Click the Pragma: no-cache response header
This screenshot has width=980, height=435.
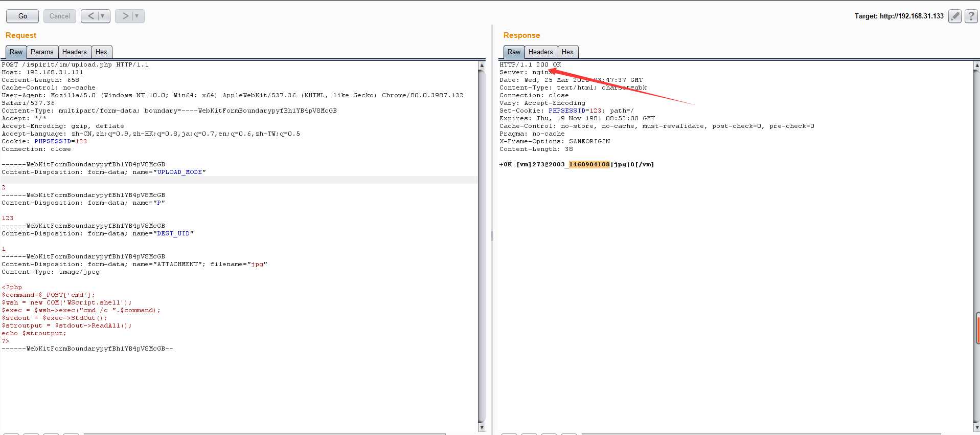pos(532,134)
